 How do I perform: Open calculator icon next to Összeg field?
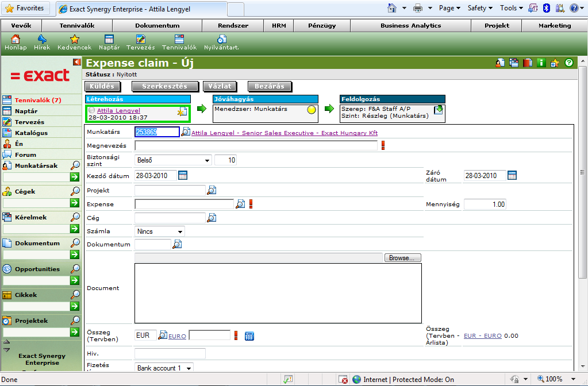click(249, 336)
